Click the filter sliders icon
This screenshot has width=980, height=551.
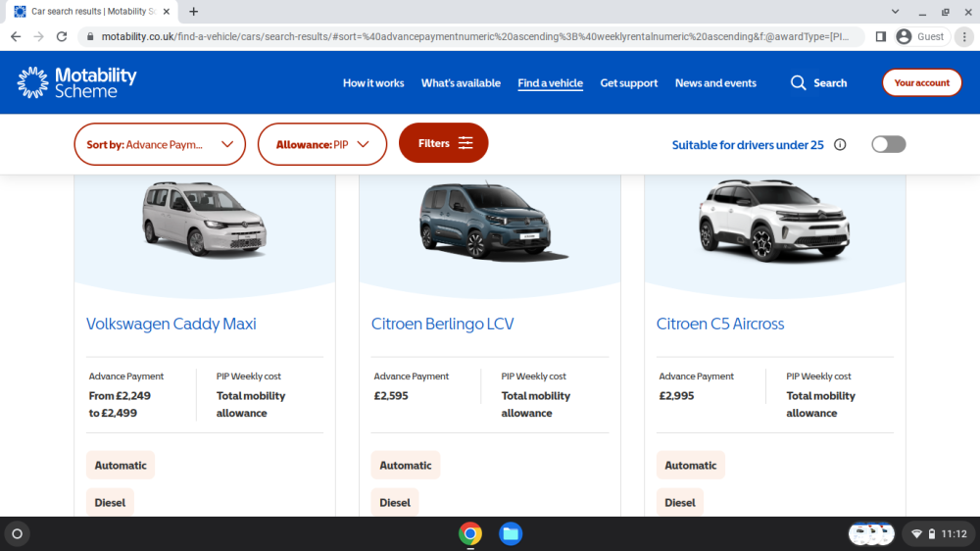(465, 143)
